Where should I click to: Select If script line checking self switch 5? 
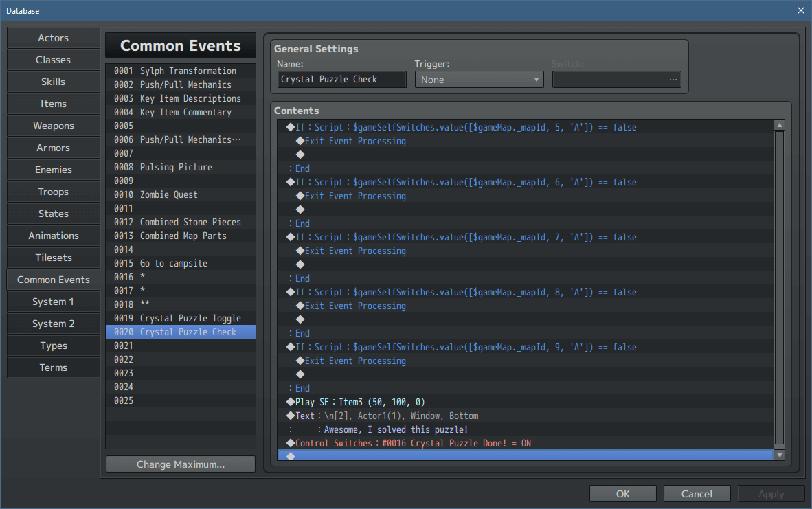click(526, 127)
